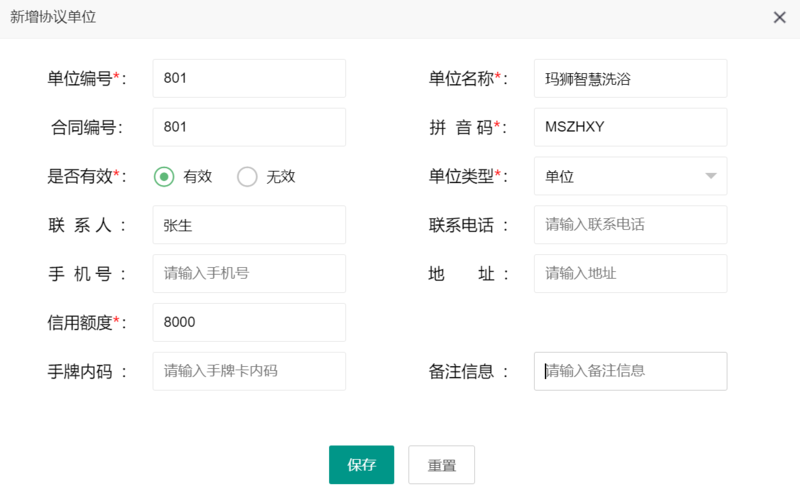800x495 pixels.
Task: Click the 备注信息 label
Action: coord(468,372)
